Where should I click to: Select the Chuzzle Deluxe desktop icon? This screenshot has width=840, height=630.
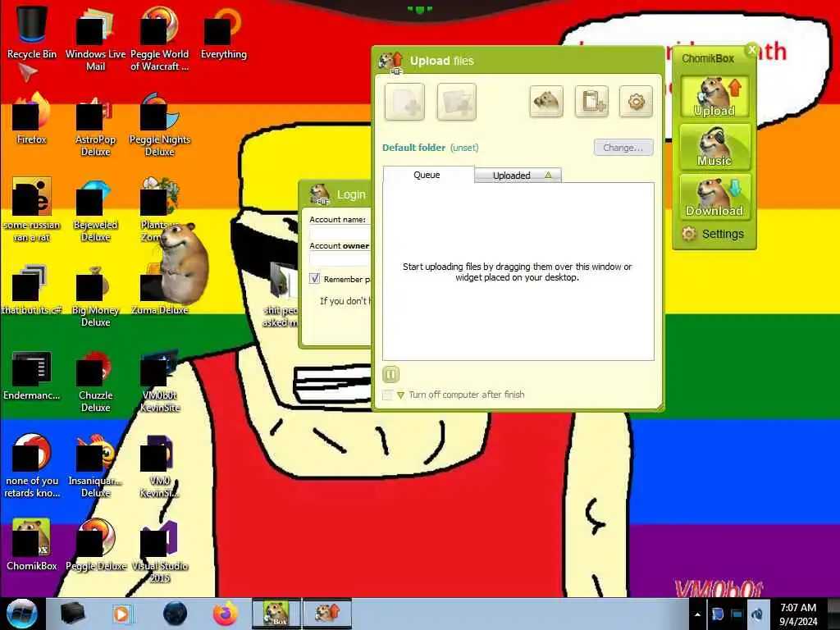click(x=95, y=381)
